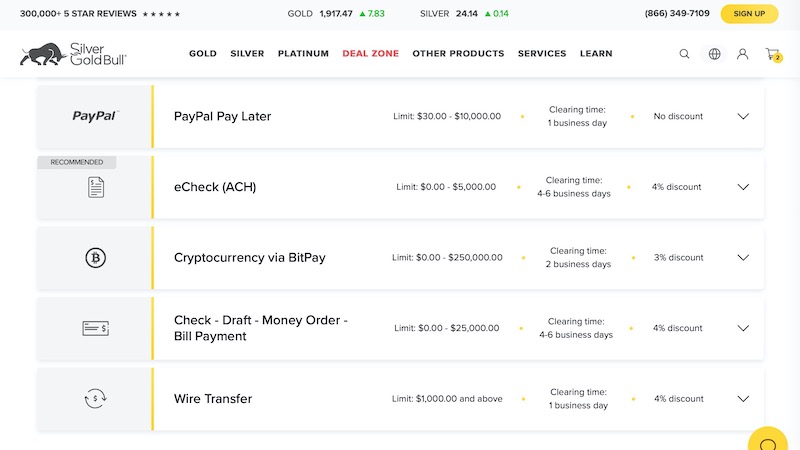800x450 pixels.
Task: Select the eCheck (ACH) title
Action: 215,187
